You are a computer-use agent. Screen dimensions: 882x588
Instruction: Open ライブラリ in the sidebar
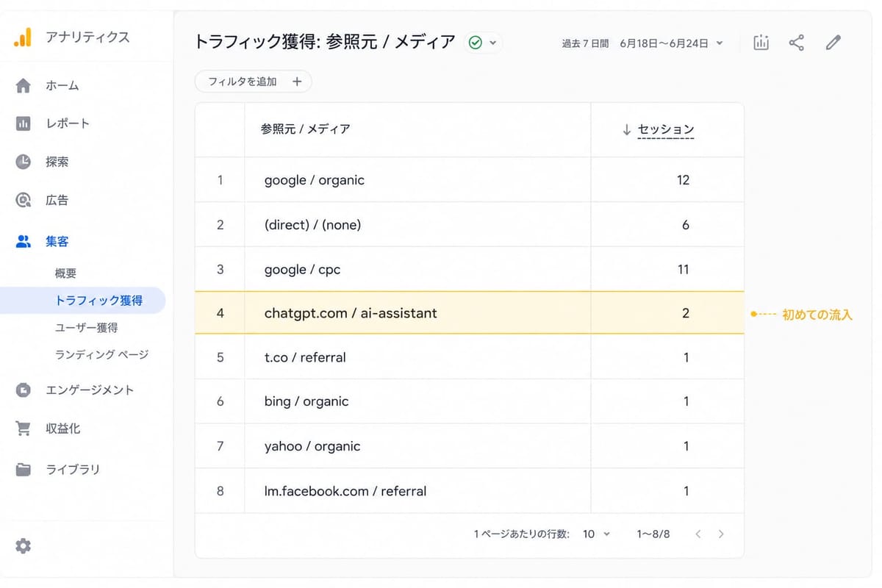pos(73,470)
